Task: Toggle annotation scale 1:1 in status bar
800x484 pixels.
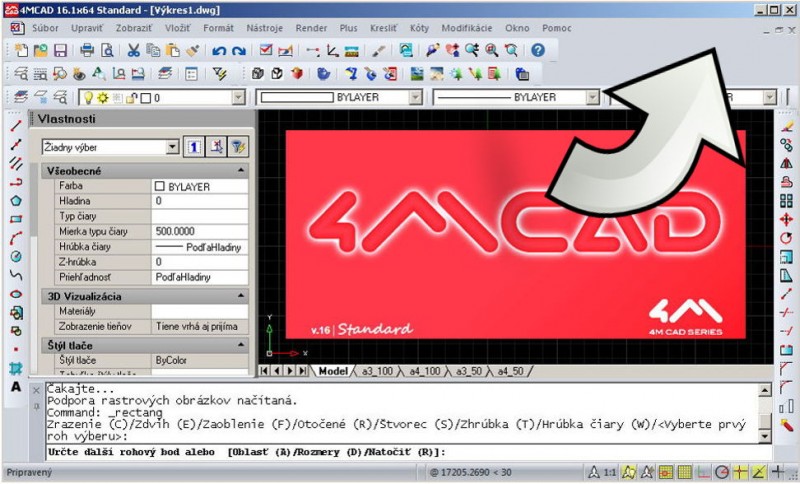Action: (x=602, y=472)
